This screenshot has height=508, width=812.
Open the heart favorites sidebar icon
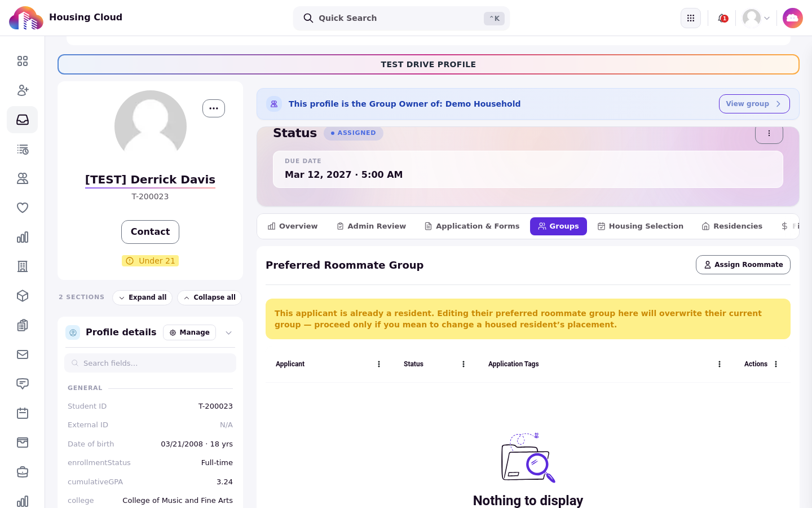[x=23, y=208]
